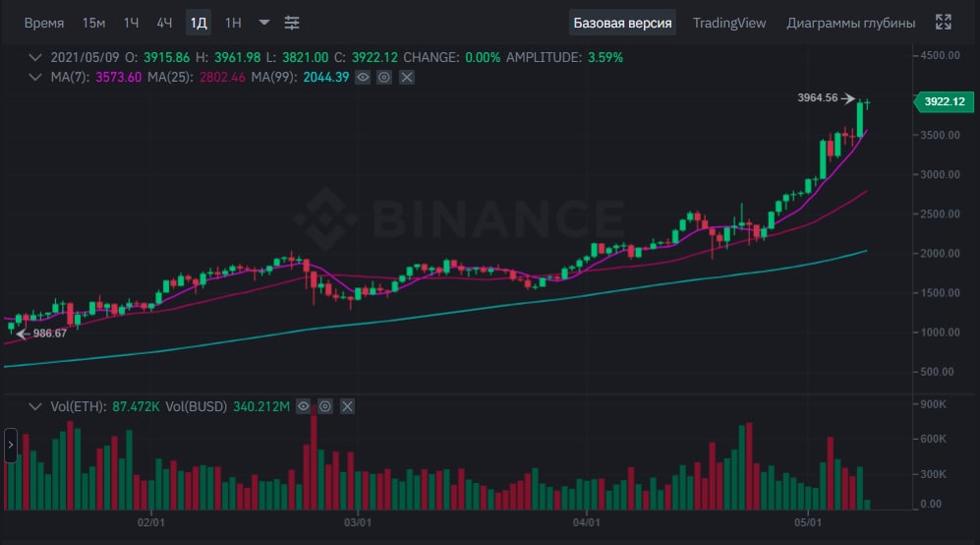Viewport: 980px width, 545px height.
Task: Click the 03/01 date axis label
Action: coord(358,521)
